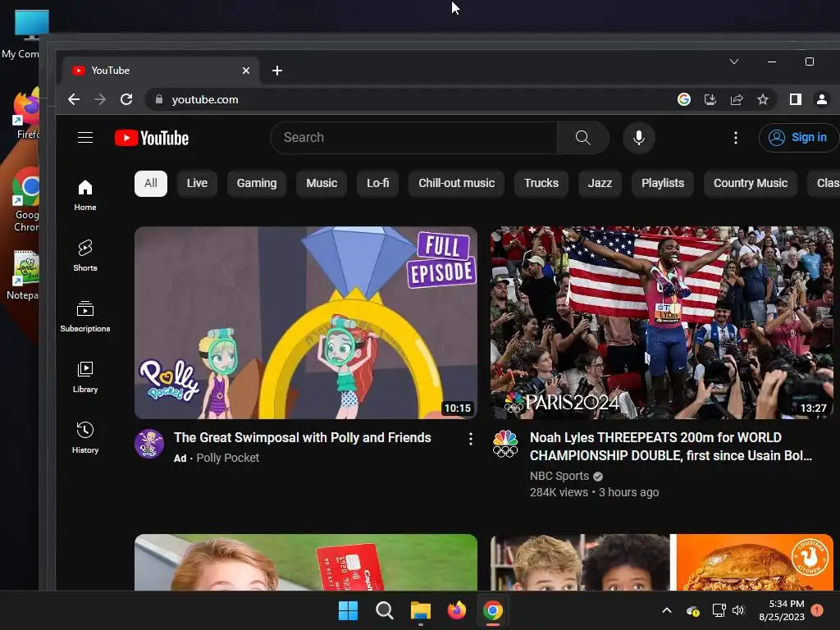The height and width of the screenshot is (630, 840).
Task: Open the Polly Pocket Full Episode thumbnail
Action: (305, 322)
